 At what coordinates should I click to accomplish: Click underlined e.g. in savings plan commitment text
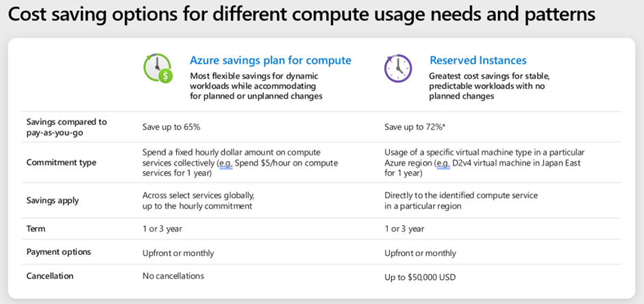click(225, 163)
